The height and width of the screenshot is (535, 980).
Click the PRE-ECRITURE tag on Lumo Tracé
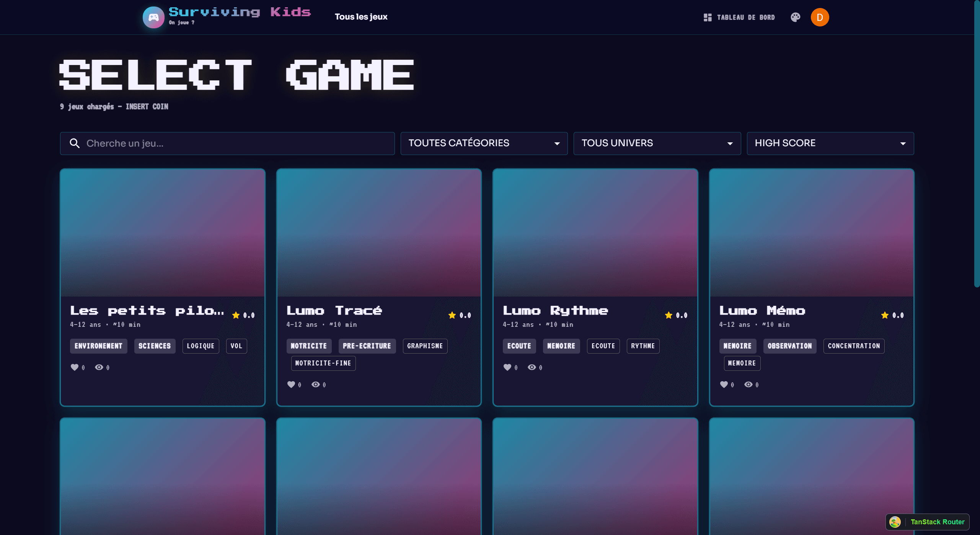pos(367,346)
